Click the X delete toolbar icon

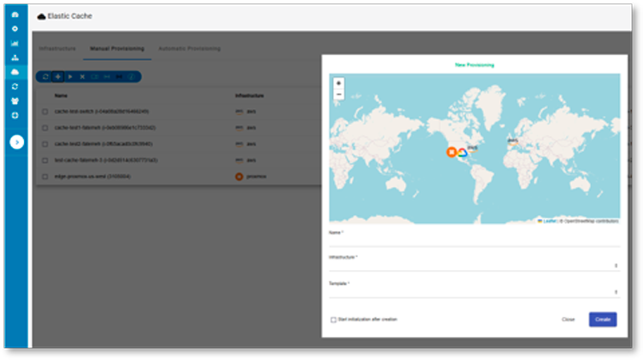[82, 77]
